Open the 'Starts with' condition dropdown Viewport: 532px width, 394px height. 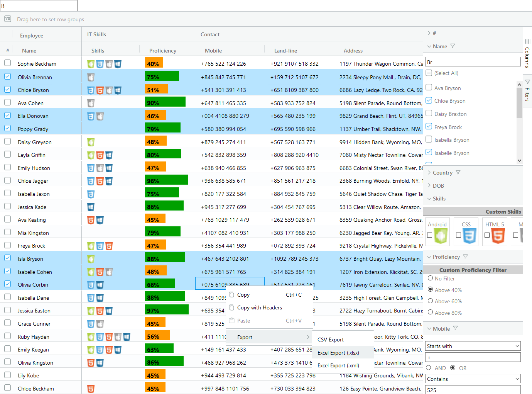473,346
